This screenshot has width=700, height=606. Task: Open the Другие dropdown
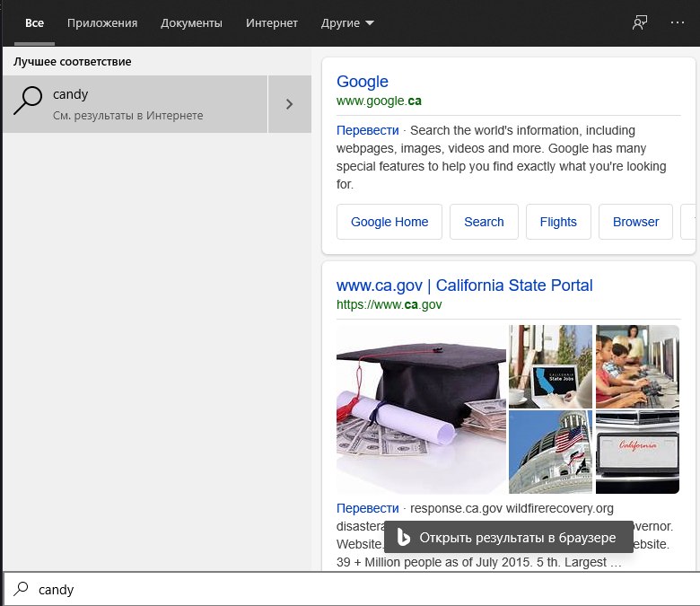[x=347, y=22]
